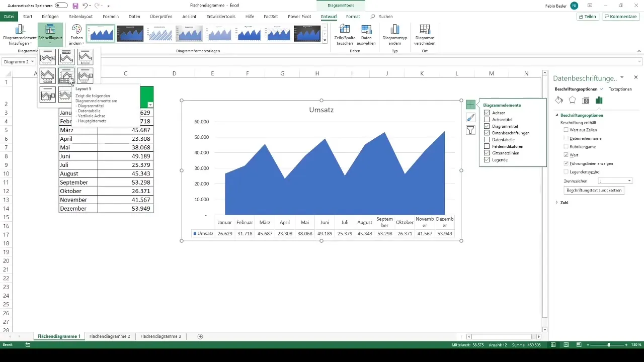Screen dimensions: 644x362
Task: Uncheck Legende chart element
Action: pos(487,159)
